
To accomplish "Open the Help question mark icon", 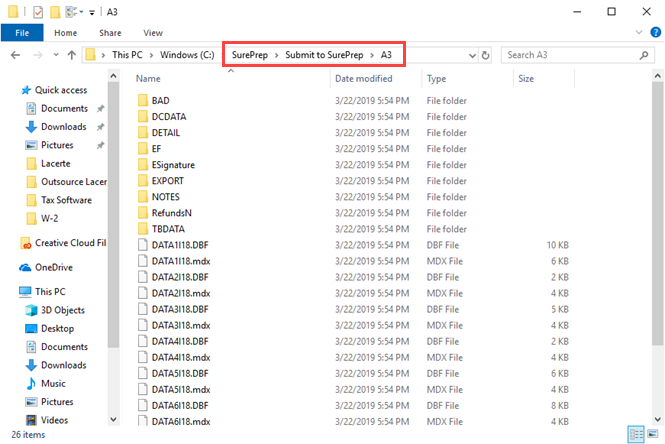I will pyautogui.click(x=655, y=32).
